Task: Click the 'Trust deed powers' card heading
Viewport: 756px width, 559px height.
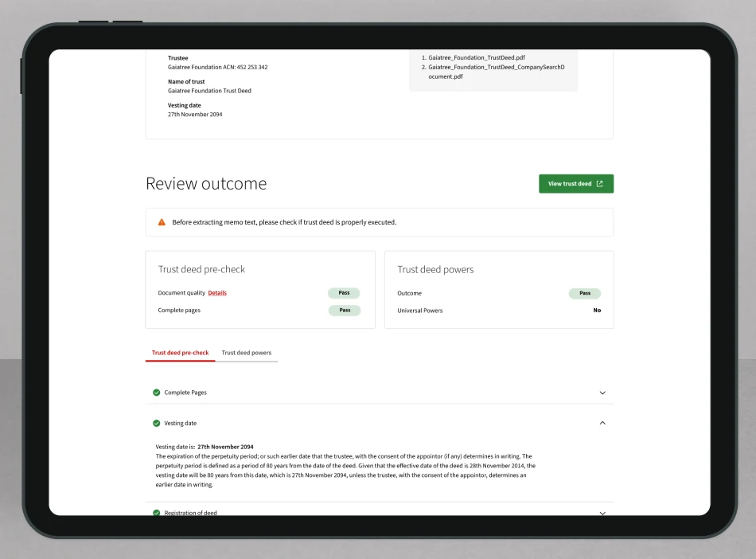Action: click(435, 270)
